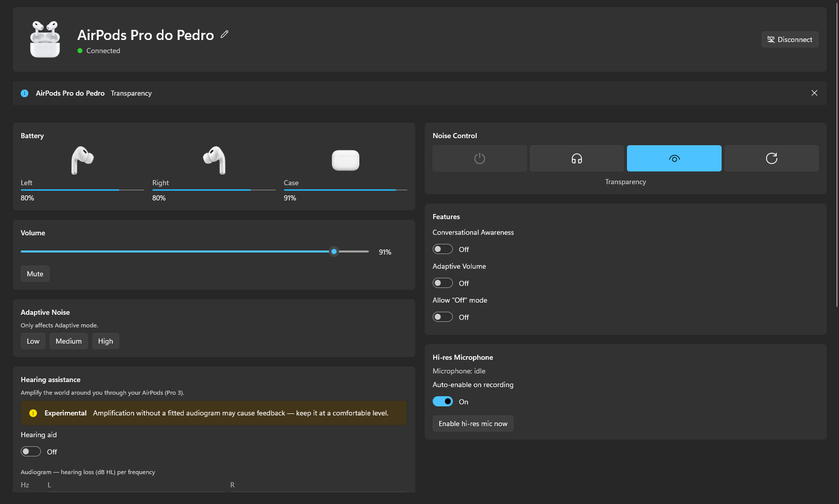Click the "Transparency" label under Noise Control buttons
The width and height of the screenshot is (839, 504).
pyautogui.click(x=625, y=182)
